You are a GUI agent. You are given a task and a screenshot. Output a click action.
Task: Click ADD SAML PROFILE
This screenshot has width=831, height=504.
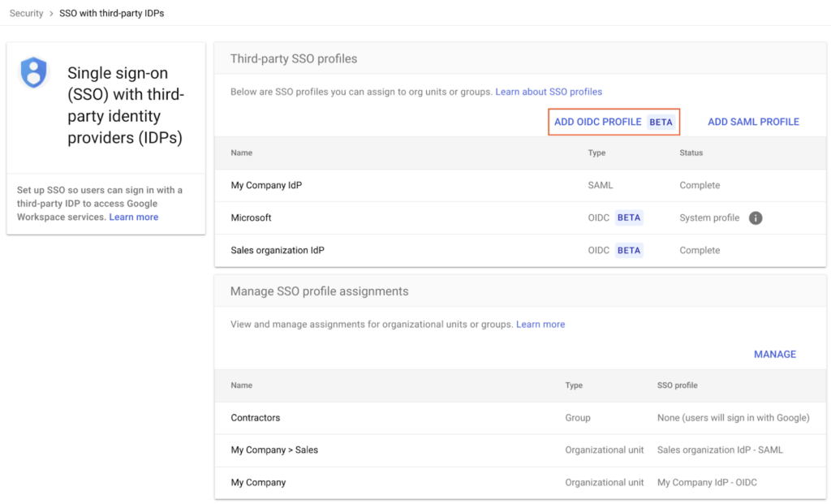[x=753, y=122]
